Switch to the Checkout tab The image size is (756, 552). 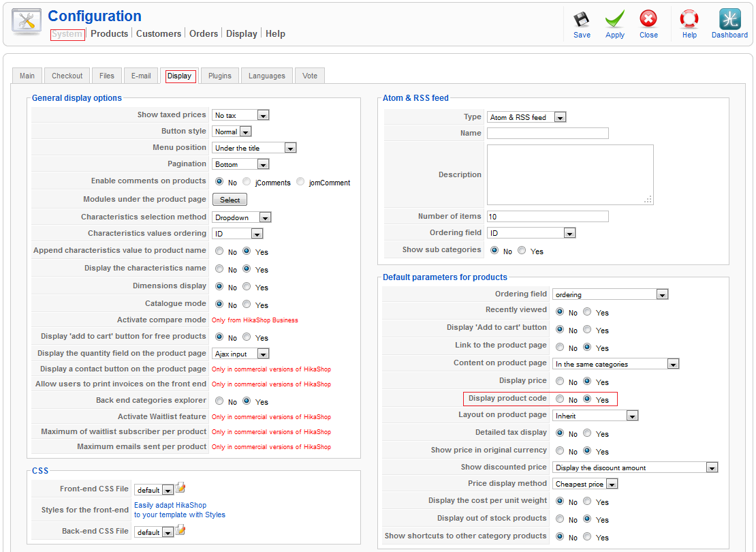[67, 76]
